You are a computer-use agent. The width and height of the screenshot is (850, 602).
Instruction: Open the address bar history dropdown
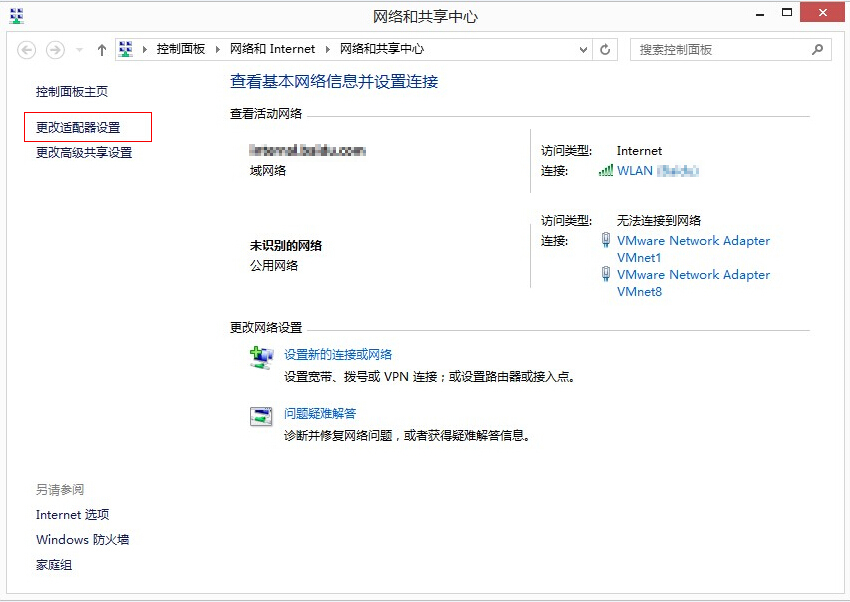point(582,48)
